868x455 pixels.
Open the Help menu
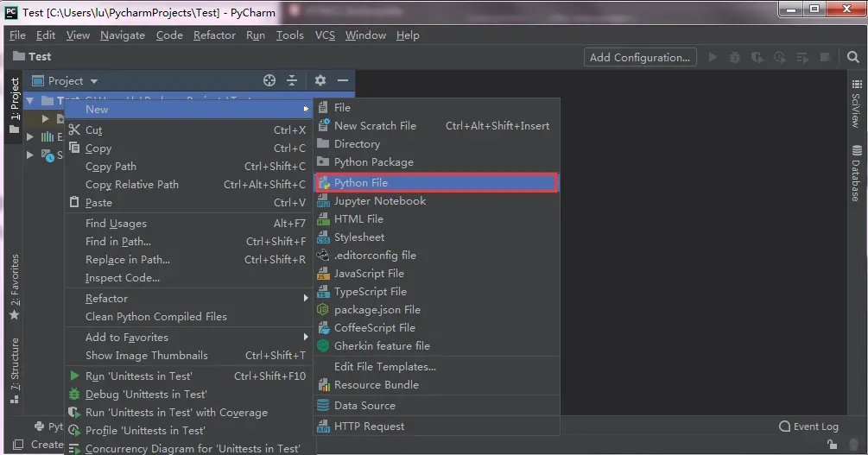pos(408,35)
